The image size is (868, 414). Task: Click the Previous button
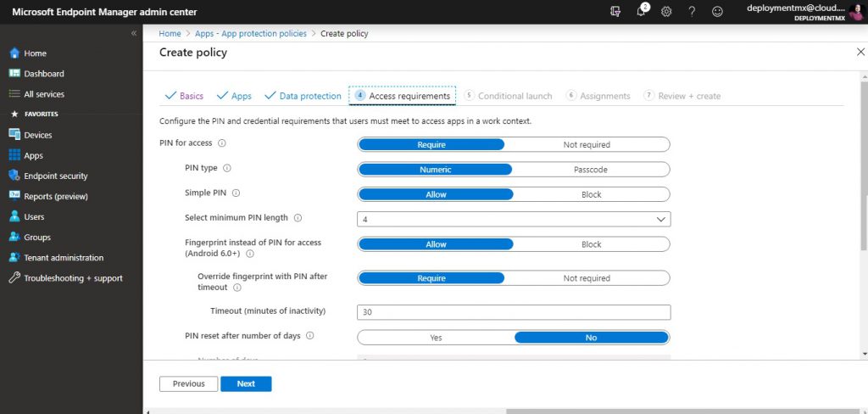point(188,383)
